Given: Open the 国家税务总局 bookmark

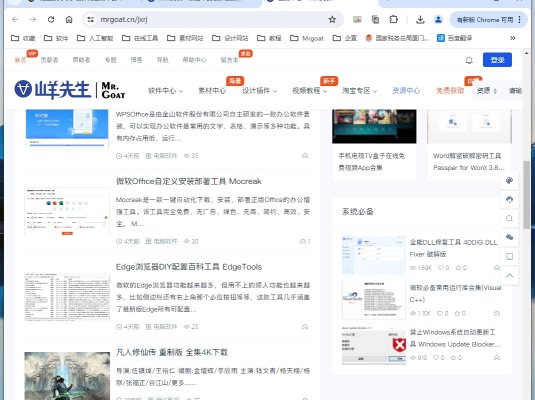Looking at the screenshot, I should (x=397, y=38).
